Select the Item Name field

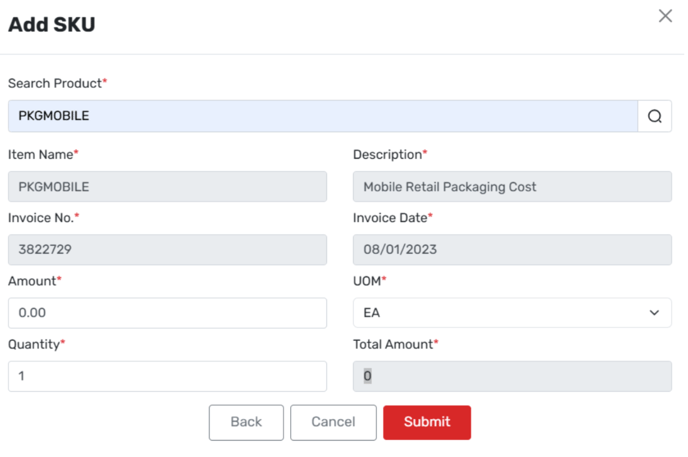pyautogui.click(x=167, y=187)
